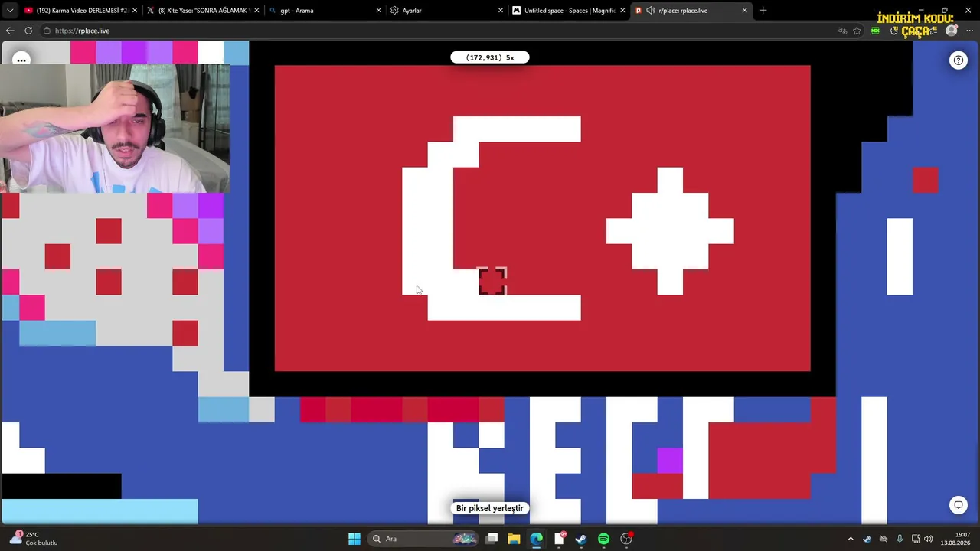
Task: Open the weather widget showing 25°C
Action: point(34,539)
